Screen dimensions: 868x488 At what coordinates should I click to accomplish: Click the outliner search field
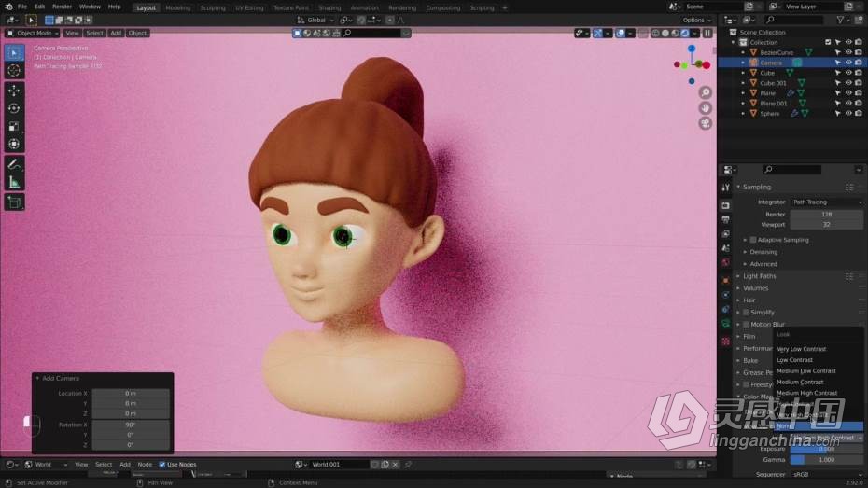coord(794,20)
